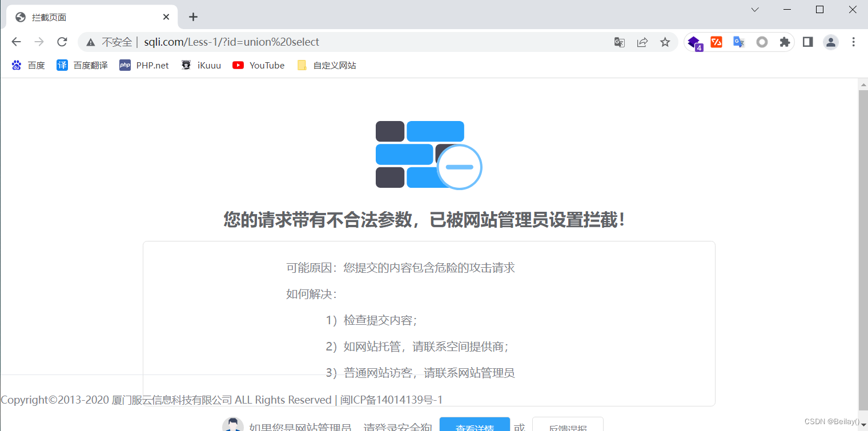Click the share this page icon
The image size is (868, 431).
tap(642, 42)
